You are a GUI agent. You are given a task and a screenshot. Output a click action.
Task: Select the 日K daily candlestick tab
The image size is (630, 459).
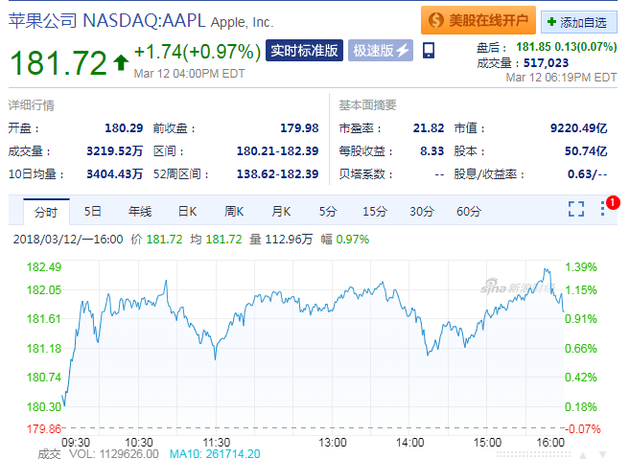(x=187, y=211)
